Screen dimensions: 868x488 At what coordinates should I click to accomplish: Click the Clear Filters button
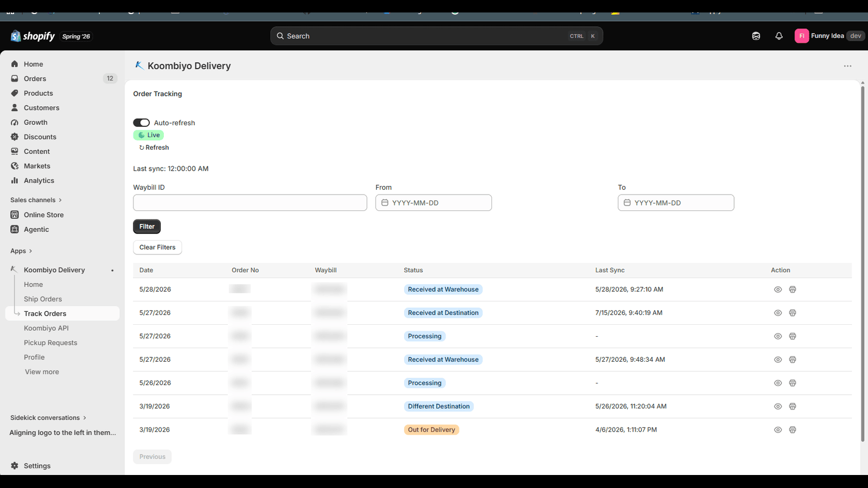pos(157,247)
